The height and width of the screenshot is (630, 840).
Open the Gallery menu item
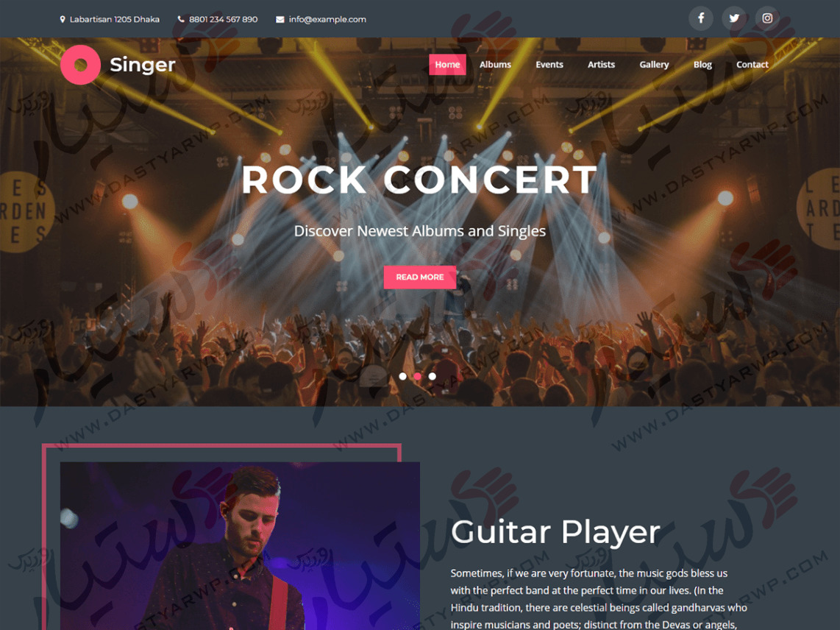pyautogui.click(x=654, y=64)
